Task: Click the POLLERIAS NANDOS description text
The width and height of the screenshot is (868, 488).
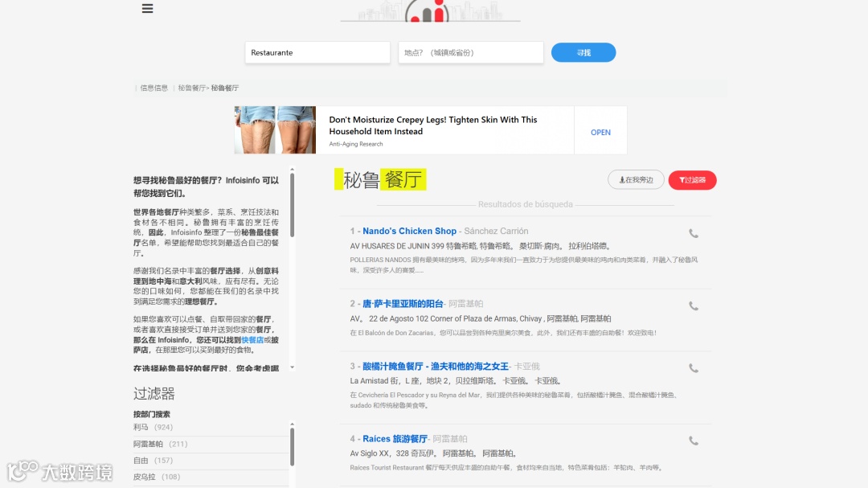Action: tap(524, 265)
